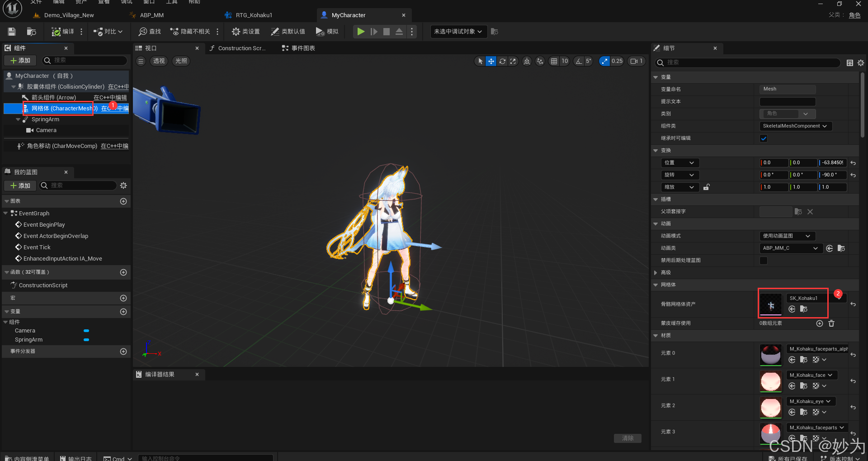This screenshot has height=461, width=868.
Task: Click the eject playback icon
Action: [x=399, y=32]
